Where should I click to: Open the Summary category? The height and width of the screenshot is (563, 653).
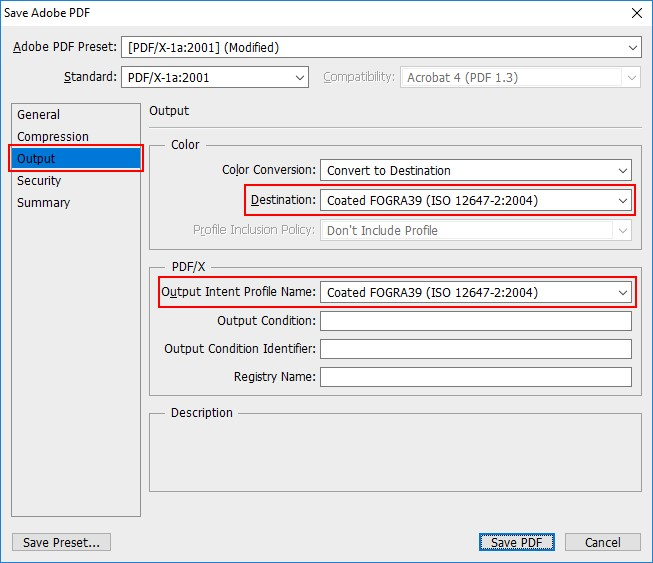44,203
